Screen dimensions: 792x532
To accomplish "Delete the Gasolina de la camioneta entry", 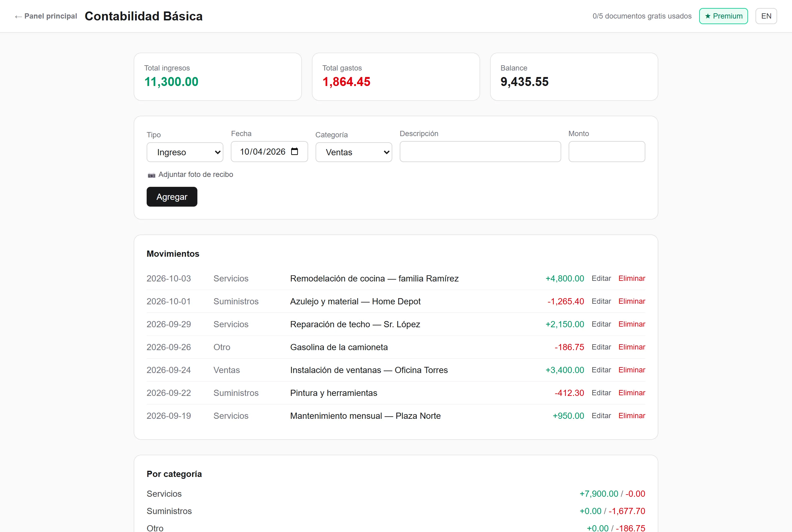I will [632, 347].
